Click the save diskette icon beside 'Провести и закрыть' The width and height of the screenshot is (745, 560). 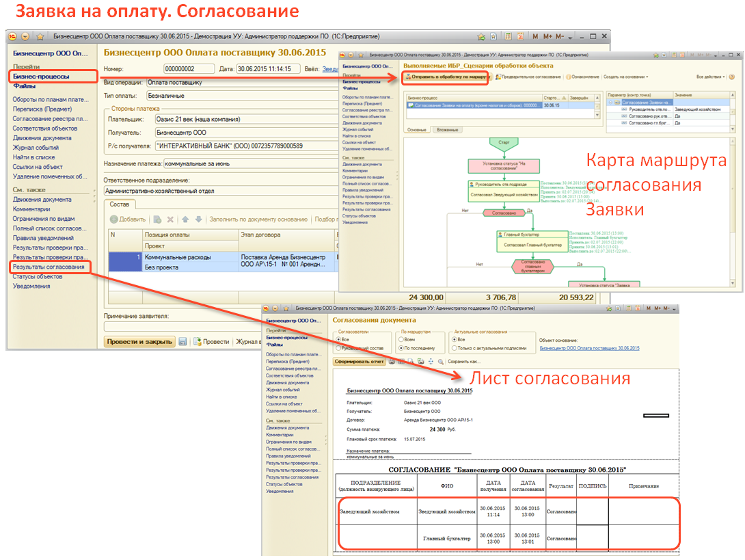(182, 341)
